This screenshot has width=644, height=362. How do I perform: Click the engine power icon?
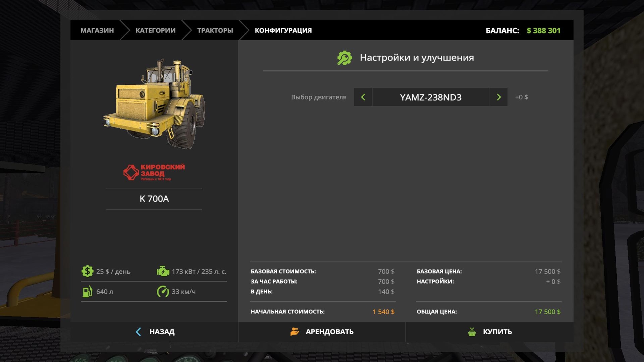(163, 271)
